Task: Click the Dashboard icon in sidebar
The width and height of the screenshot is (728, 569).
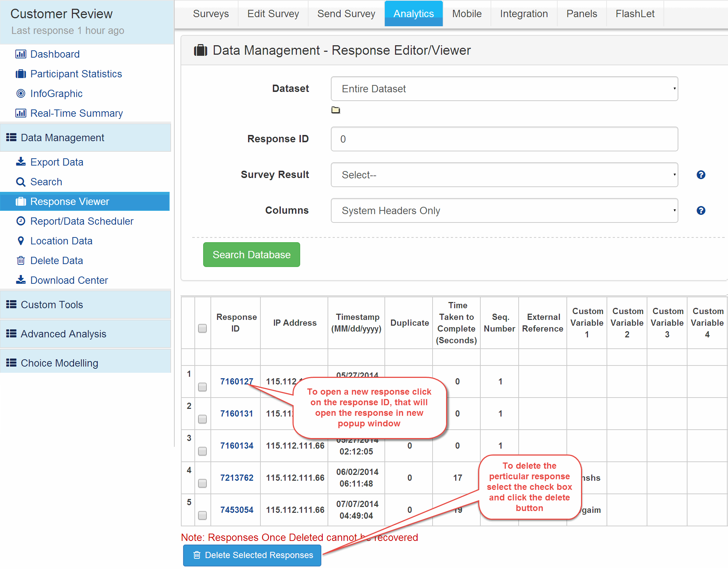Action: (x=21, y=53)
